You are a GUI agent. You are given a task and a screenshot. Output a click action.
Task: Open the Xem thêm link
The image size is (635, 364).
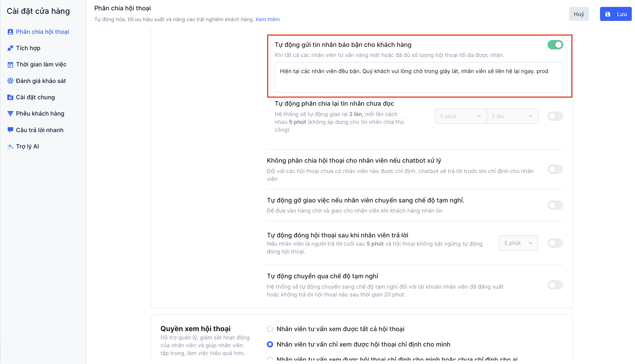[267, 20]
